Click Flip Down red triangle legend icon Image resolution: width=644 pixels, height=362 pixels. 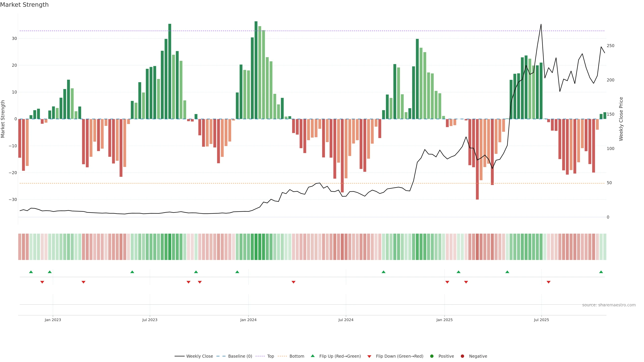tap(369, 356)
